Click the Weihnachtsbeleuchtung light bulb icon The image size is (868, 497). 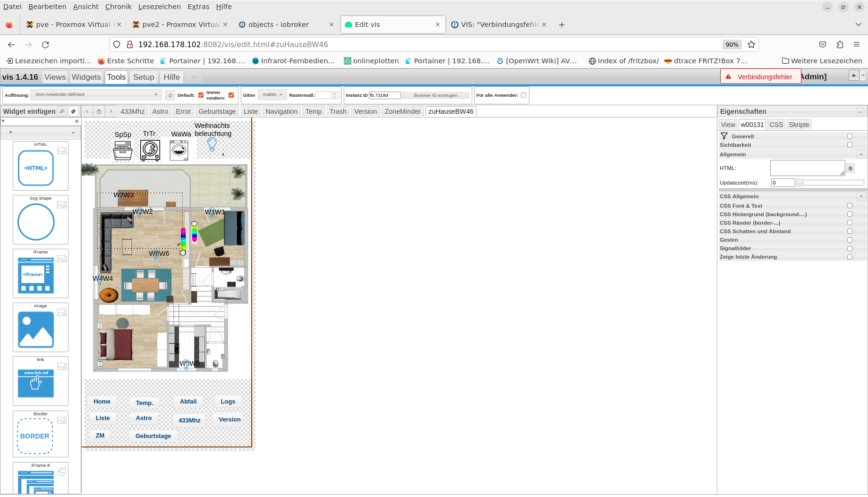tap(212, 144)
